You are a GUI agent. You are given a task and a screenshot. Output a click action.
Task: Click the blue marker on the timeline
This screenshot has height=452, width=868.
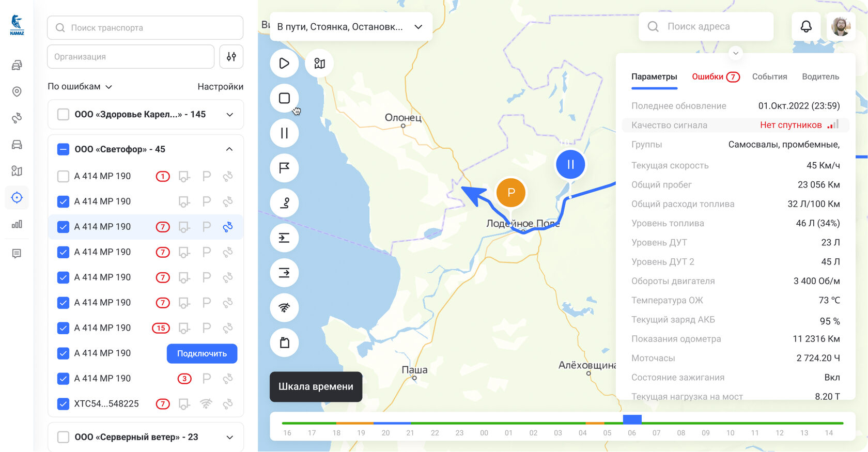point(632,419)
